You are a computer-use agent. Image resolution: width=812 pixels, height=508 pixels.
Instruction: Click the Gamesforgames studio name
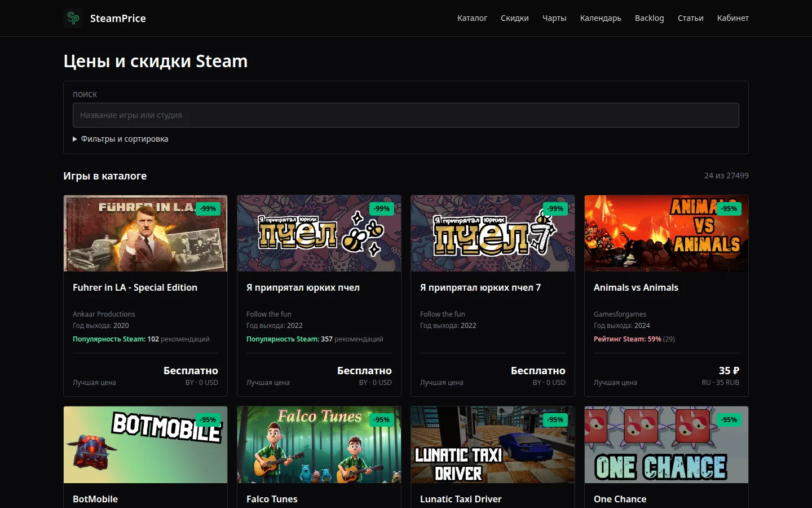[x=620, y=314]
